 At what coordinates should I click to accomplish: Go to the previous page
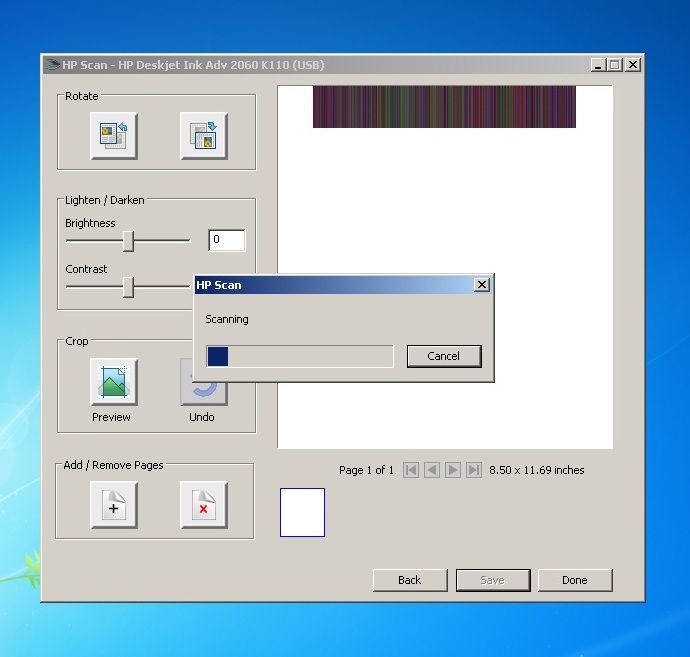point(432,470)
